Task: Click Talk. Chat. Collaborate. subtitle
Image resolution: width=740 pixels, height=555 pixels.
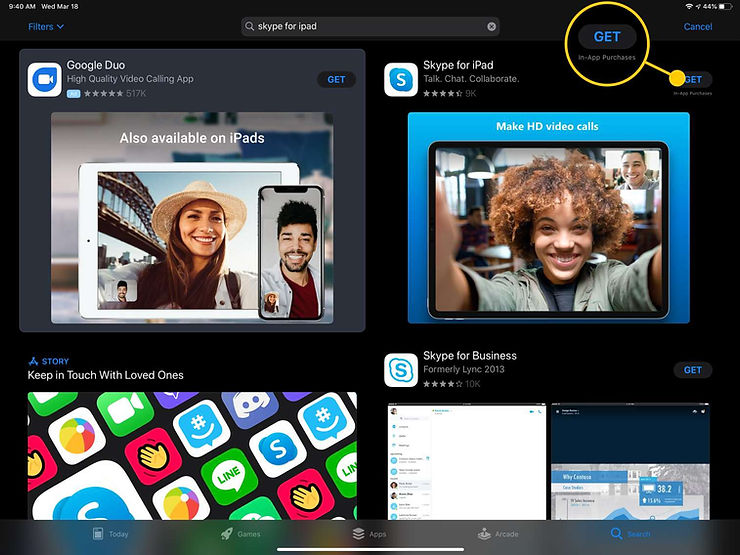Action: coord(471,79)
